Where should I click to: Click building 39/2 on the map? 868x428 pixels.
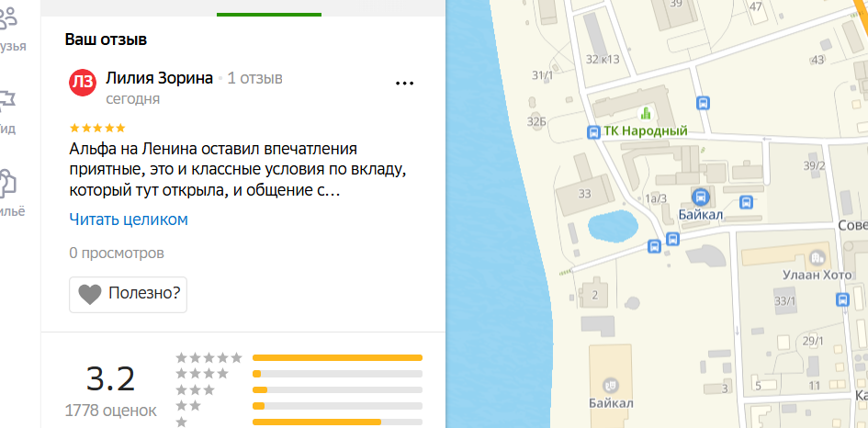tap(815, 166)
